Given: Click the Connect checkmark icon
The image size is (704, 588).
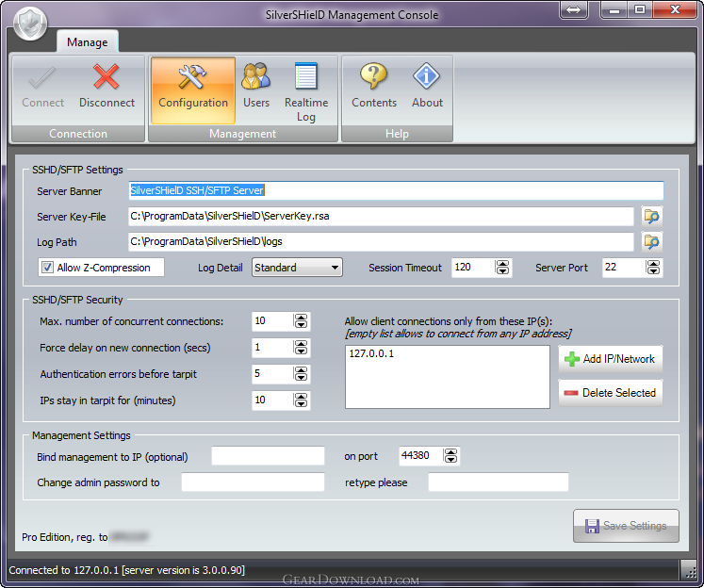Looking at the screenshot, I should coord(42,78).
